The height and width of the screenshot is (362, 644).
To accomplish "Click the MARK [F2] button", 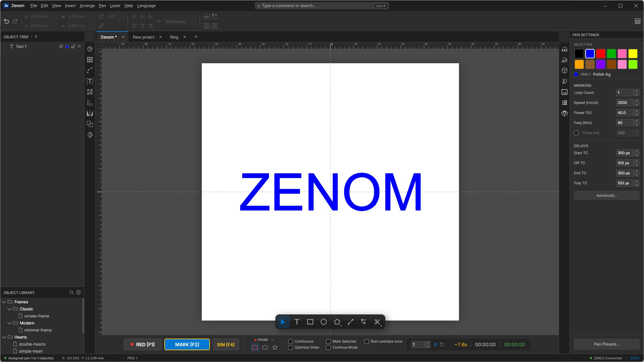I will tap(187, 345).
